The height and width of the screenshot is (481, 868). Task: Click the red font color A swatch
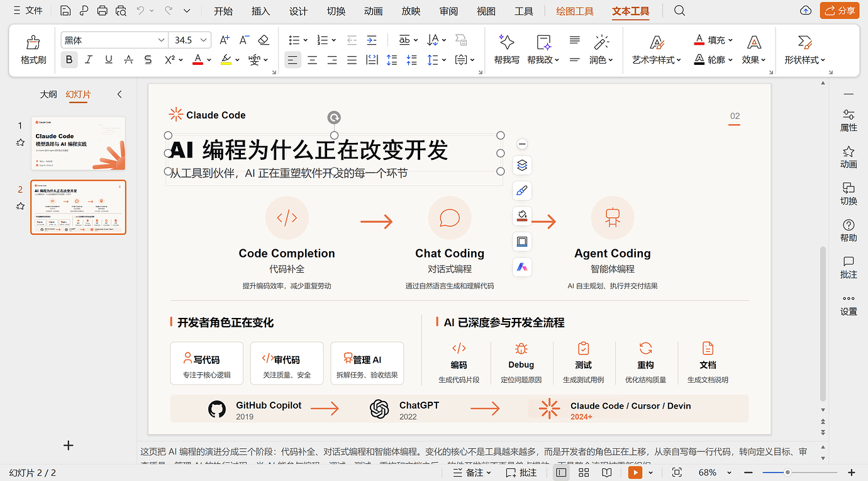click(198, 60)
